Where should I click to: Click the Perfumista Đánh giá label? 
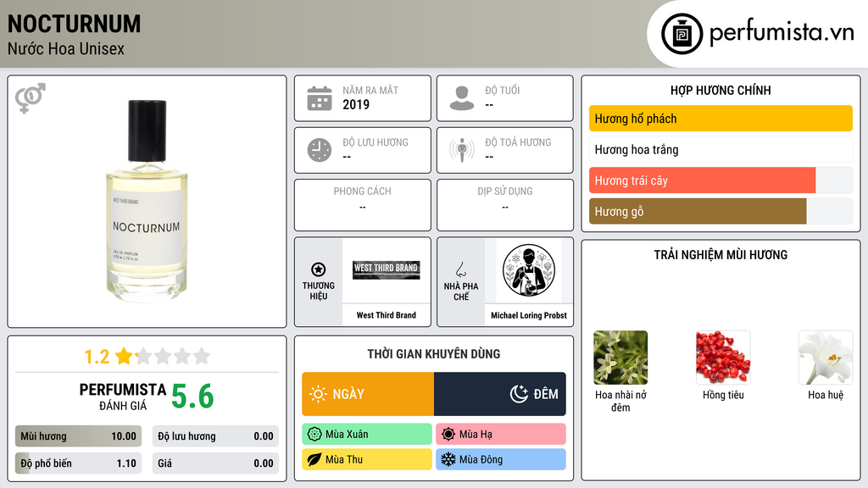click(x=123, y=396)
